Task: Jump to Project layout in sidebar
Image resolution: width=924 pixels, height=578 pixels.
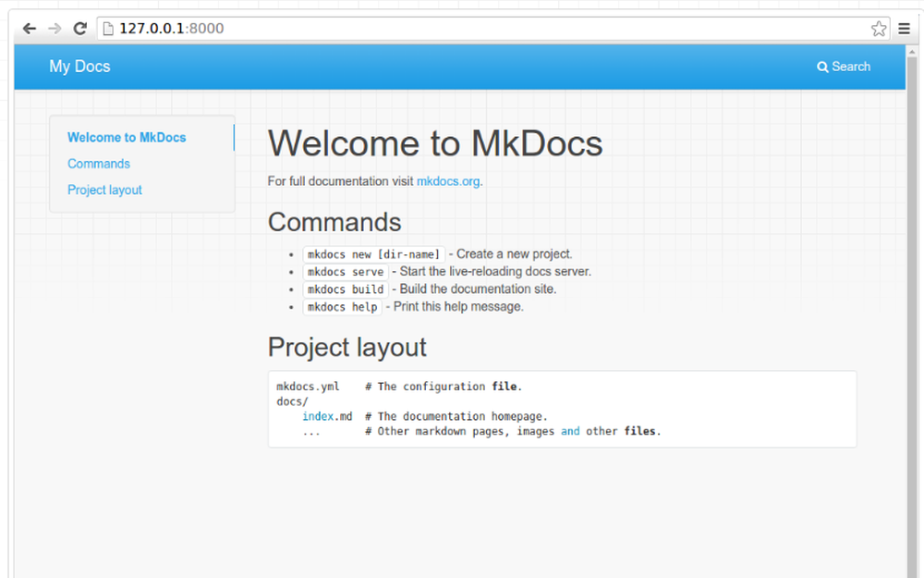Action: pos(104,190)
